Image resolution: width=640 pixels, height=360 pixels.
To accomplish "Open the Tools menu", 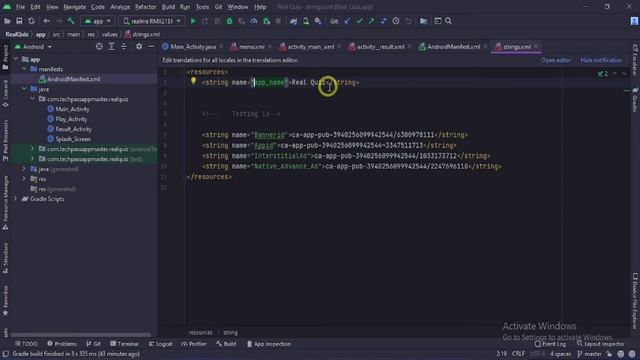I will point(202,7).
